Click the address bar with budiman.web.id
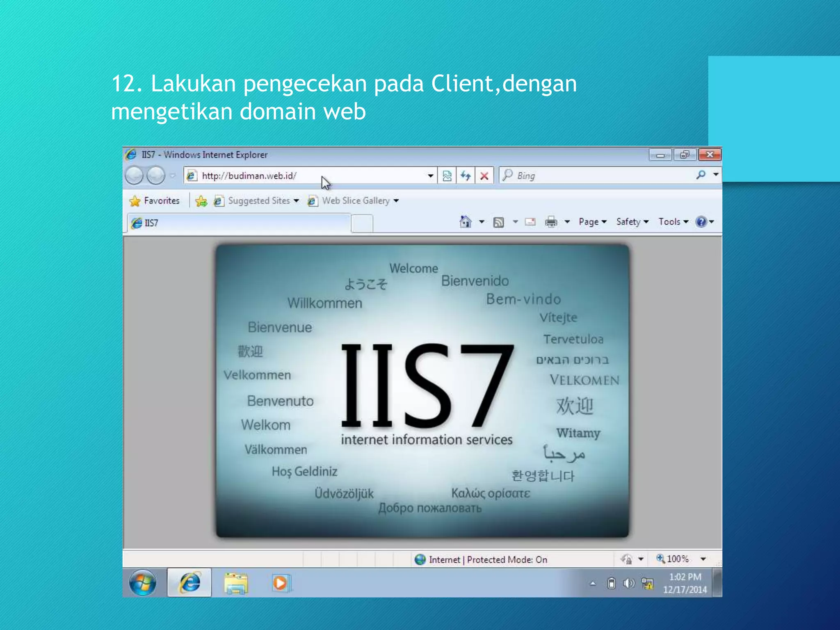The height and width of the screenshot is (630, 840). click(x=310, y=176)
